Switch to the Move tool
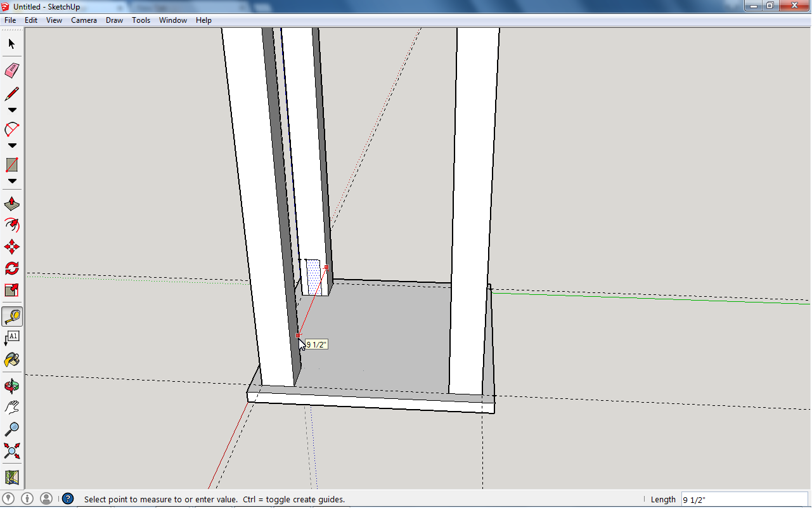 click(x=11, y=247)
